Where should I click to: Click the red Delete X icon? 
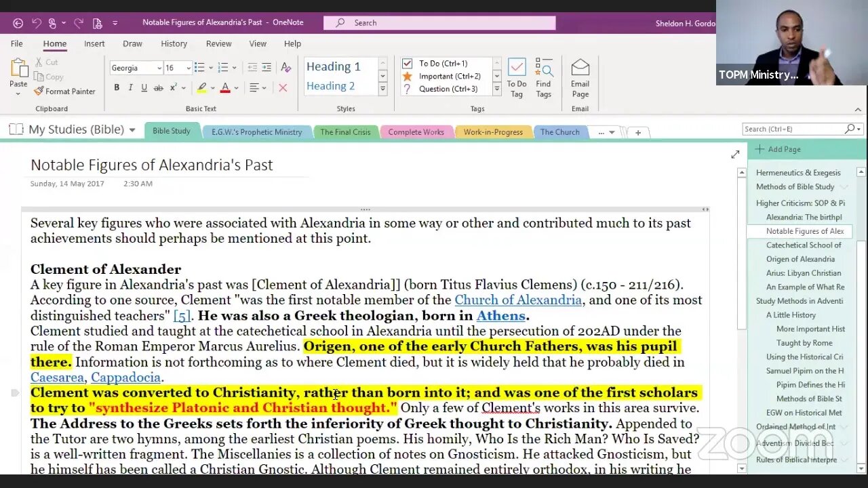tap(283, 88)
